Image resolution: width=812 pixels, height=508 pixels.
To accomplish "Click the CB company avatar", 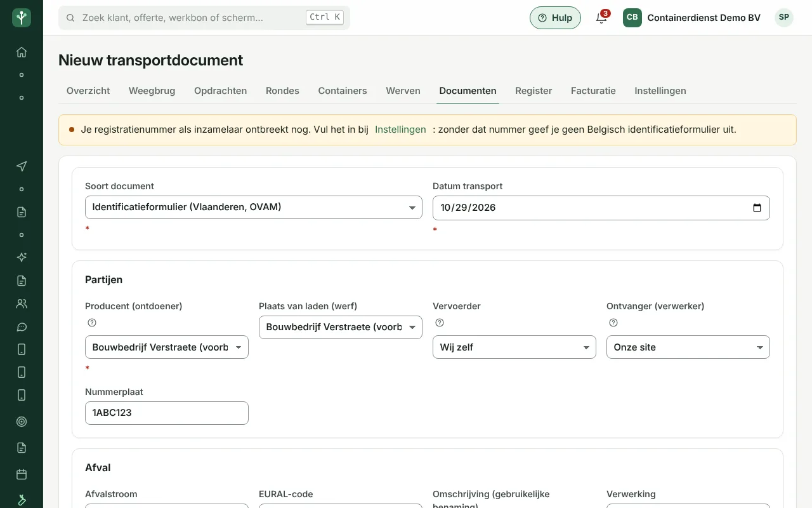I will [x=632, y=18].
